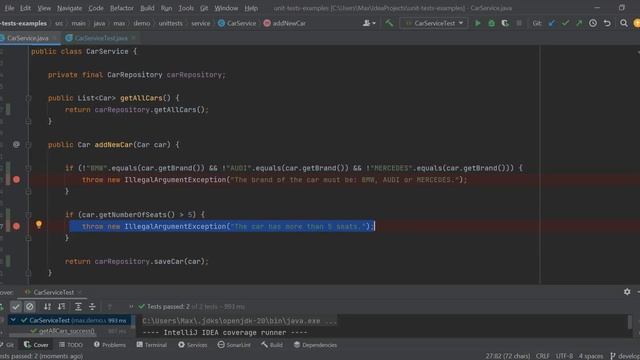
Task: Open the CarServiceTest run configuration dropdown
Action: pyautogui.click(x=433, y=23)
